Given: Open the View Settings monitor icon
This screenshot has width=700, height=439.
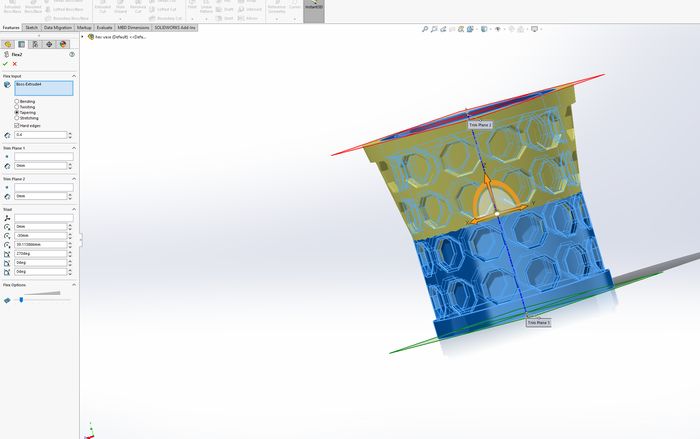Looking at the screenshot, I should coord(534,29).
